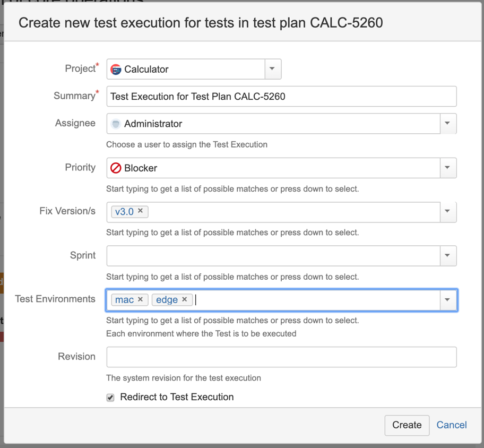Viewport: 484px width, 448px height.
Task: Remove the edge environment tag
Action: [x=185, y=299]
